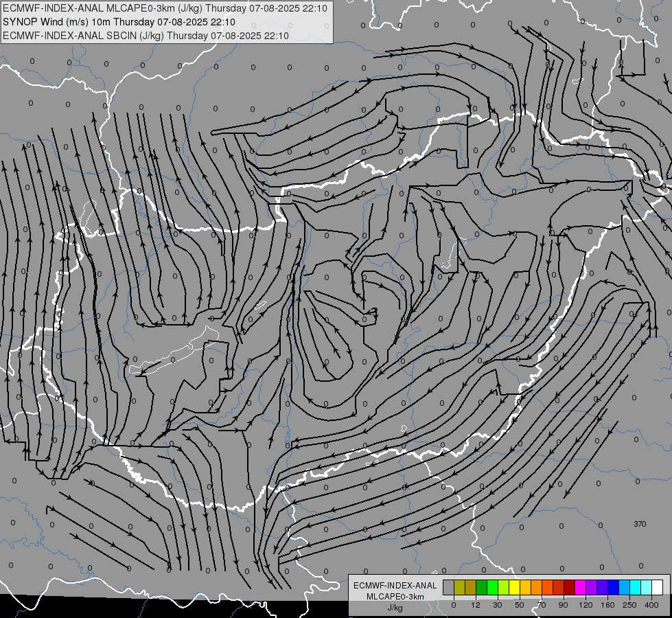Click the bright cyan legend swatch
The height and width of the screenshot is (618, 672).
[635, 587]
